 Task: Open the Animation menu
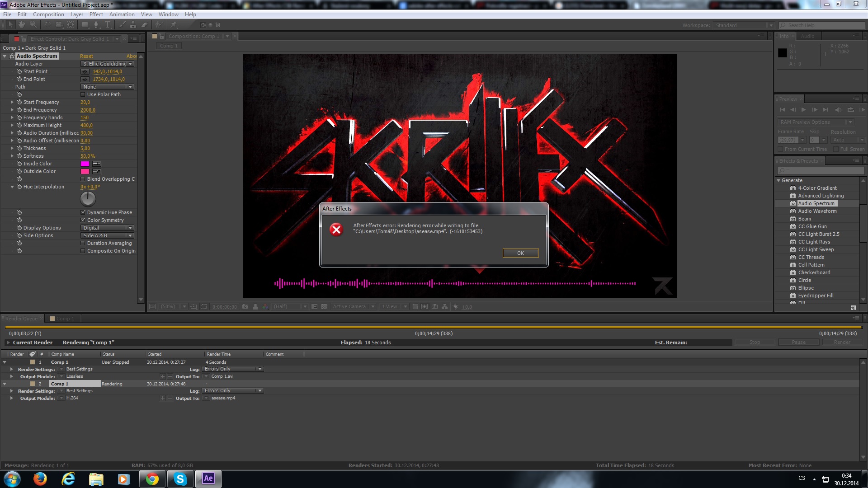(122, 14)
